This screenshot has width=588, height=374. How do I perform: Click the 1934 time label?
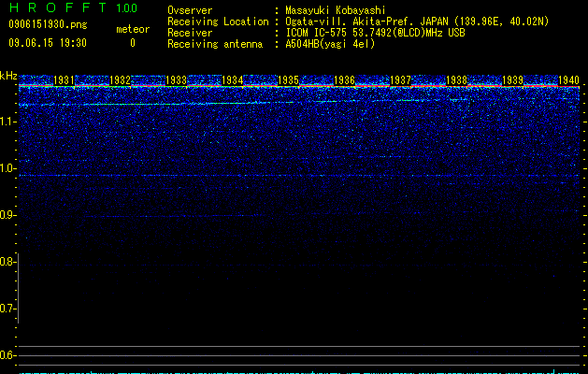click(232, 80)
